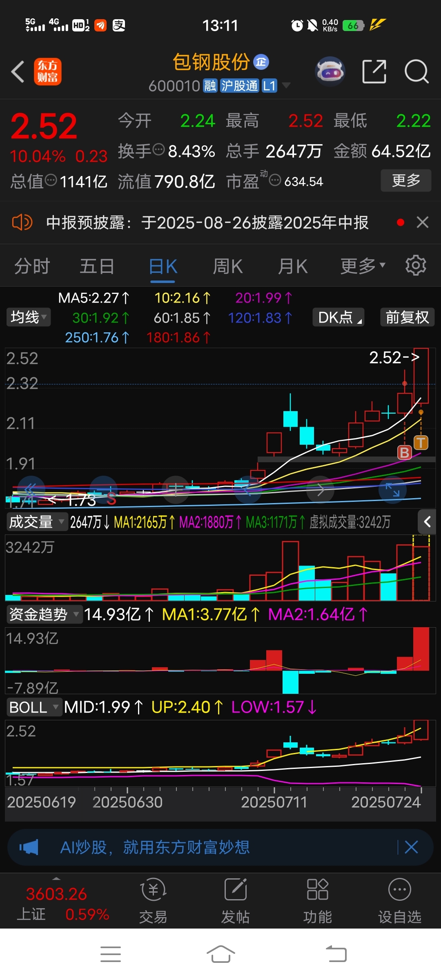The image size is (441, 980).
Task: Tap the battery 66 indicator
Action: point(353,25)
